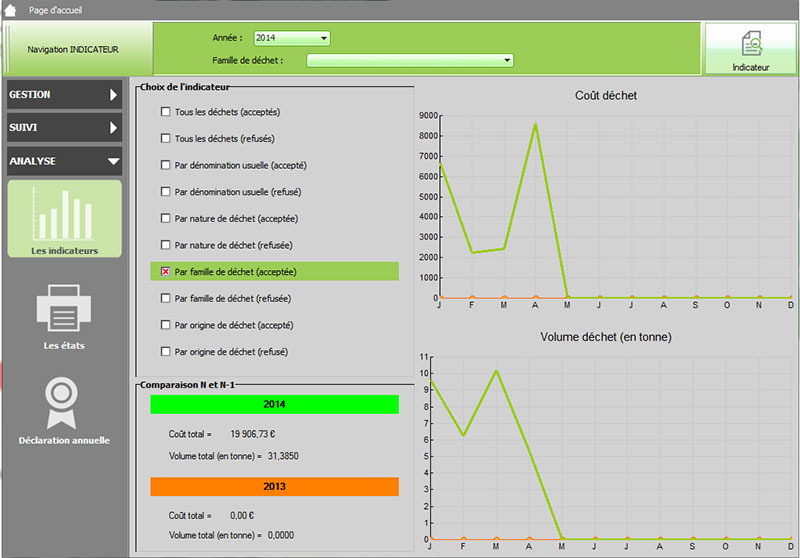Click the Coût déchet chart title
800x558 pixels.
[606, 95]
